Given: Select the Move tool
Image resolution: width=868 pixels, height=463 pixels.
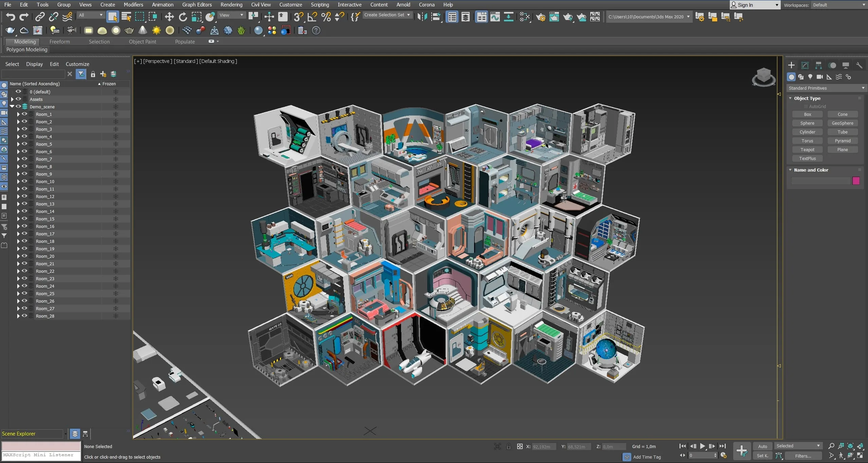Looking at the screenshot, I should point(169,17).
